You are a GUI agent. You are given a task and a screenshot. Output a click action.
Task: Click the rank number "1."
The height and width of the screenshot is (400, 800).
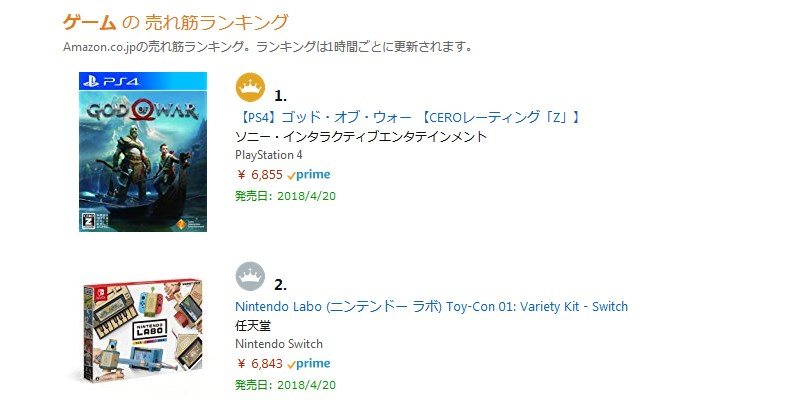(x=281, y=96)
